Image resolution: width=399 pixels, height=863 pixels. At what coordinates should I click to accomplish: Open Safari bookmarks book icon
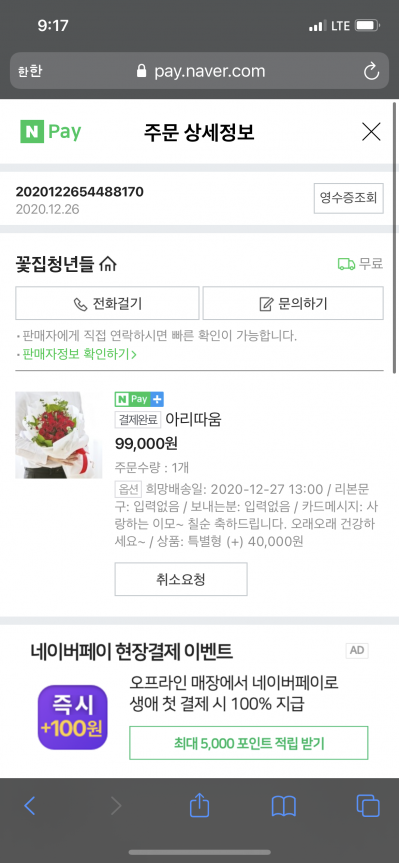(x=283, y=806)
